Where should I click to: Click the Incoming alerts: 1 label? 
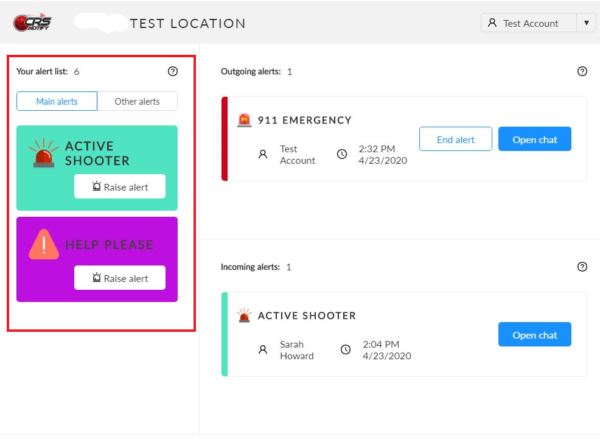pos(256,267)
